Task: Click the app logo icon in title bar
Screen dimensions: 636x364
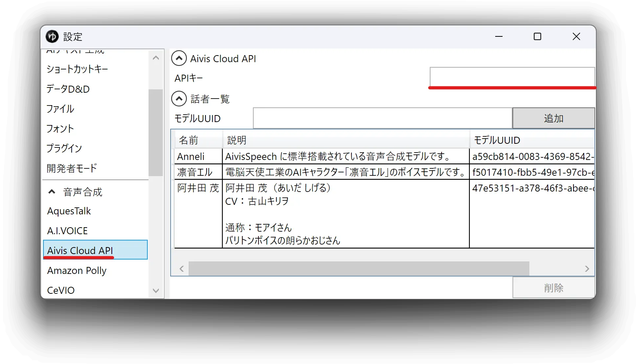Action: pos(52,36)
